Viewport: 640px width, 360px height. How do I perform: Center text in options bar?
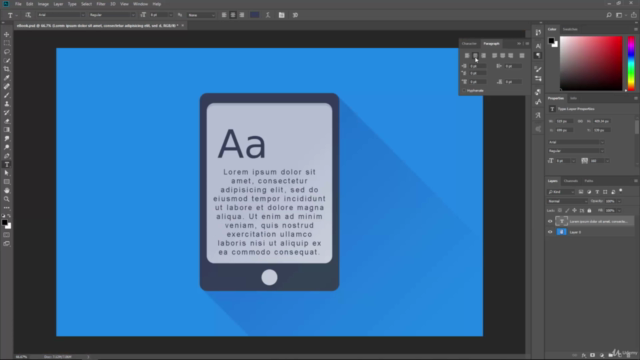coord(233,15)
